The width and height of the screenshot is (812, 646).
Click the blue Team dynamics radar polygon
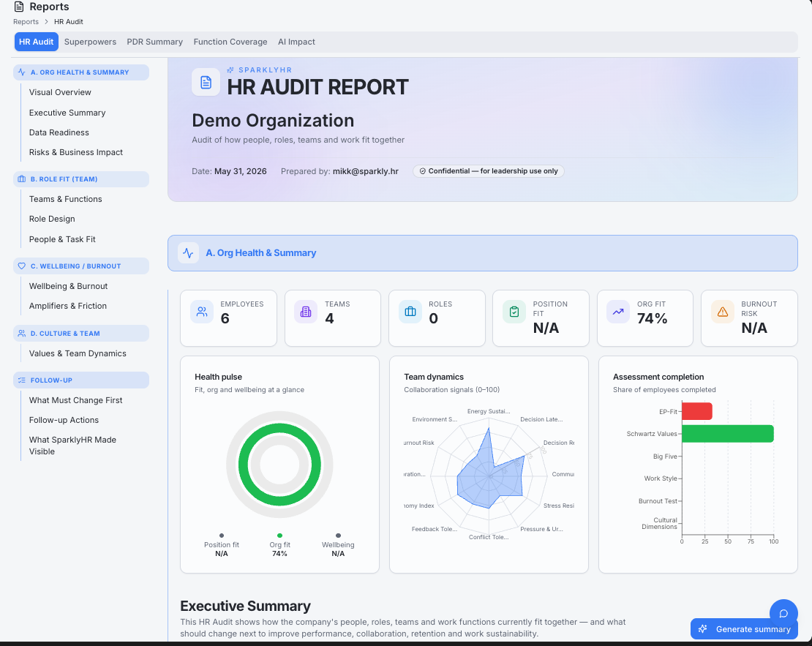[x=490, y=476]
